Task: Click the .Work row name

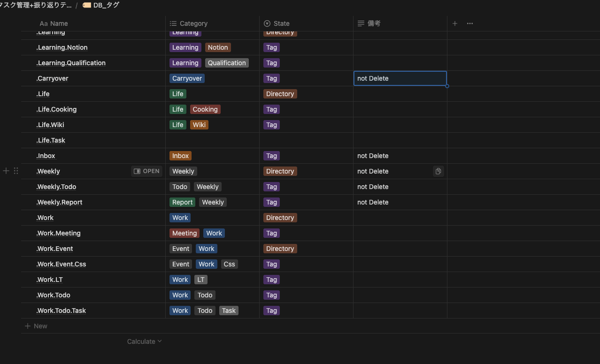Action: 45,218
